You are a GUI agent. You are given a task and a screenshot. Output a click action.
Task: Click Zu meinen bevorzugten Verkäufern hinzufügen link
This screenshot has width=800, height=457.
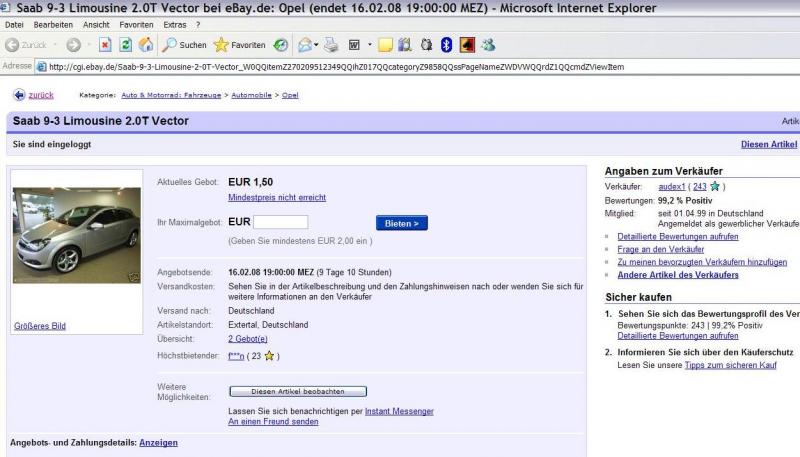(x=702, y=262)
